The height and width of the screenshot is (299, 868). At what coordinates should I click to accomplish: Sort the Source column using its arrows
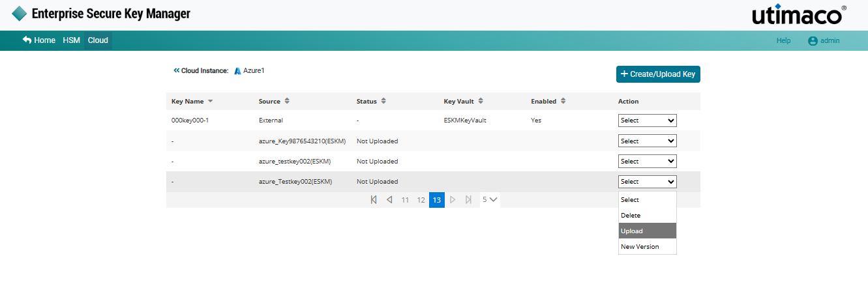287,102
